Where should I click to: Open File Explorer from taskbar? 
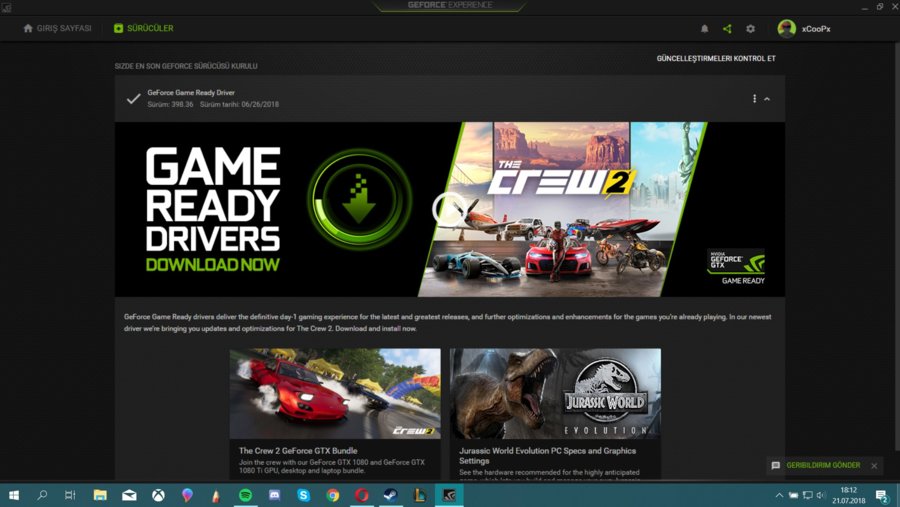point(100,495)
